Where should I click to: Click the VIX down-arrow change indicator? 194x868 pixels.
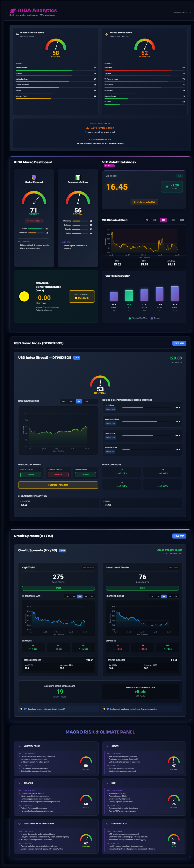[167, 187]
